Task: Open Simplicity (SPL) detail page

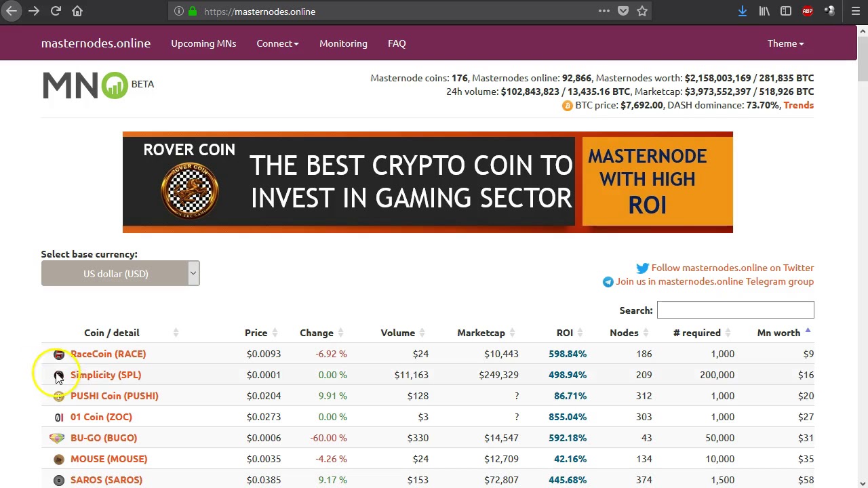Action: pyautogui.click(x=106, y=375)
